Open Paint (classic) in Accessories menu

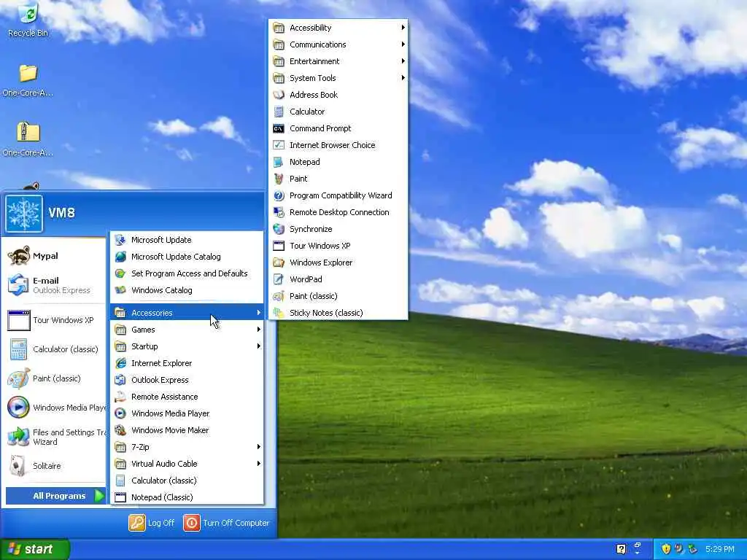point(338,296)
